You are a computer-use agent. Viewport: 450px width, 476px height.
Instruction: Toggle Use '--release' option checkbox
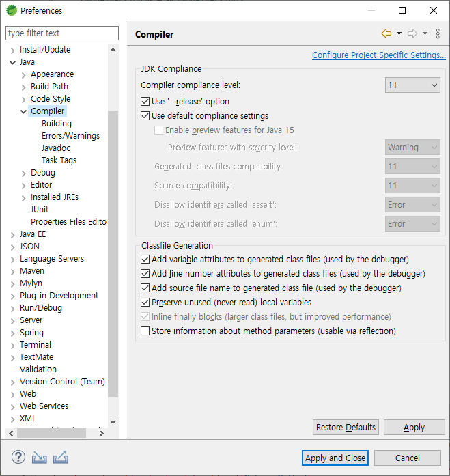pos(145,101)
